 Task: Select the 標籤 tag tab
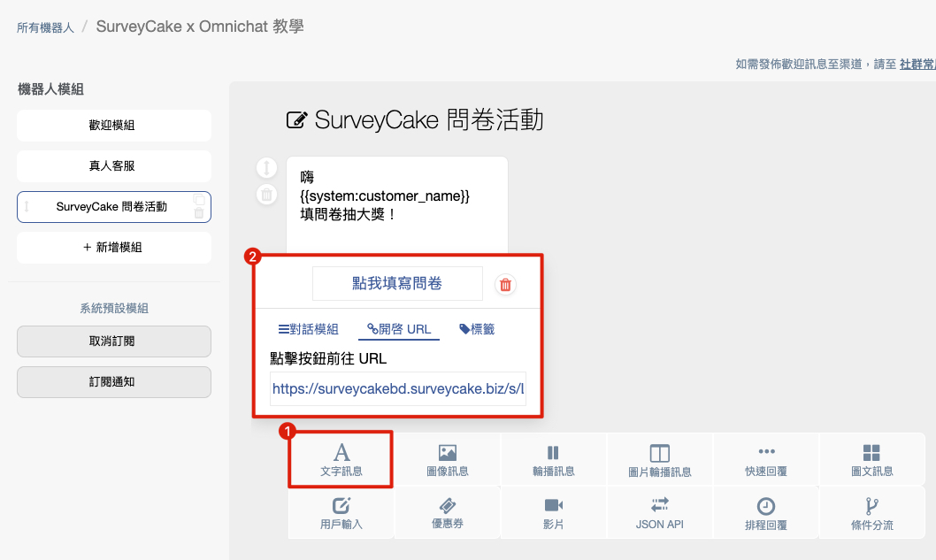(x=477, y=329)
